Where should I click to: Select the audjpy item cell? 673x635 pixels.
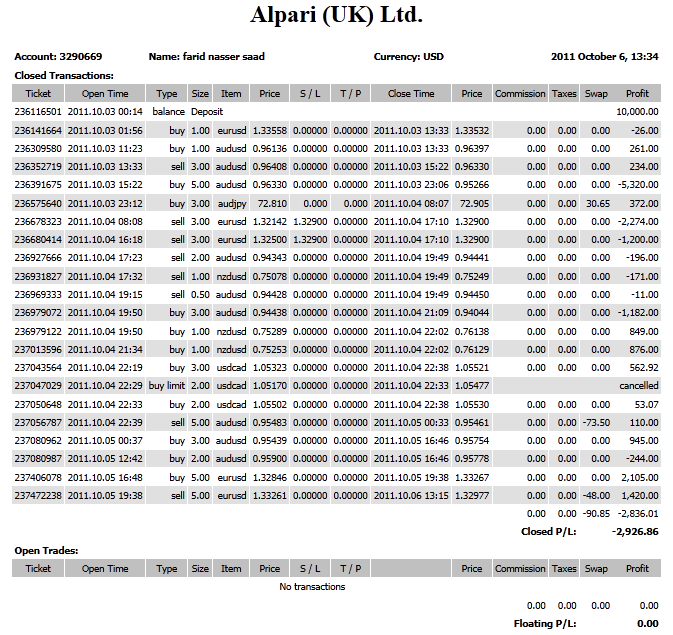click(232, 204)
